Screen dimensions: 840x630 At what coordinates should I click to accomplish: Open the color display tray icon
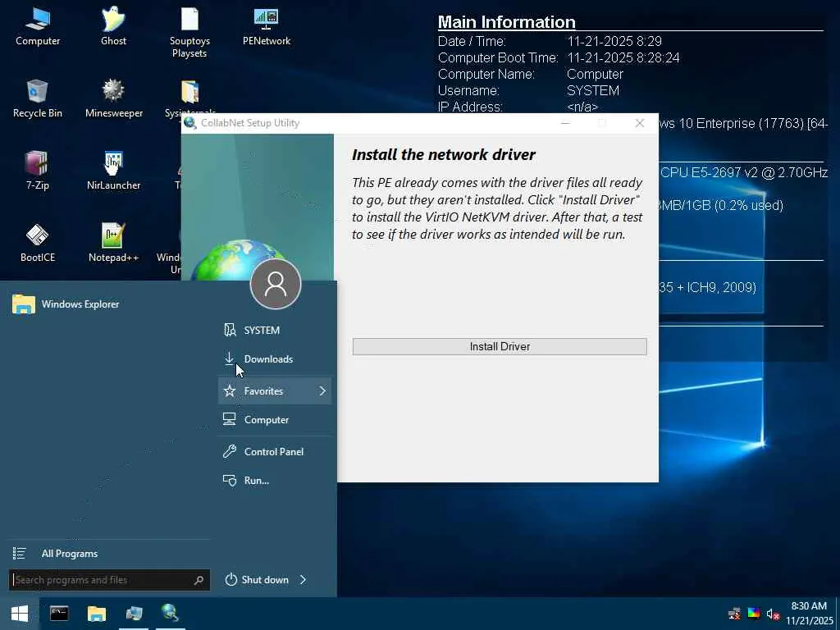[x=754, y=614]
